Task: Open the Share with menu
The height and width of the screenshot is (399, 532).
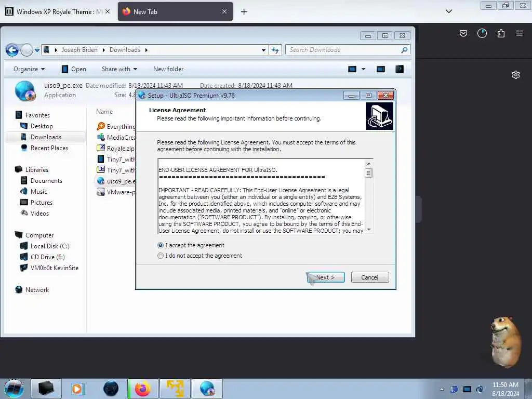Action: [119, 69]
